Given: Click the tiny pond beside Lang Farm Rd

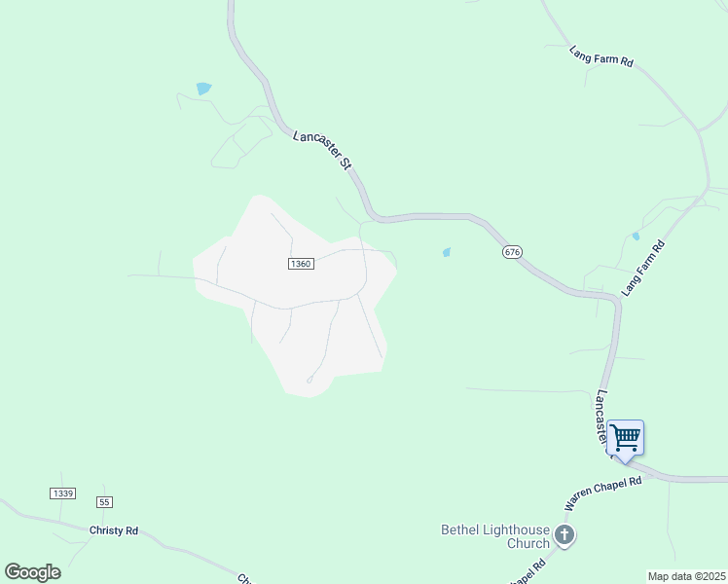Looking at the screenshot, I should [x=637, y=237].
